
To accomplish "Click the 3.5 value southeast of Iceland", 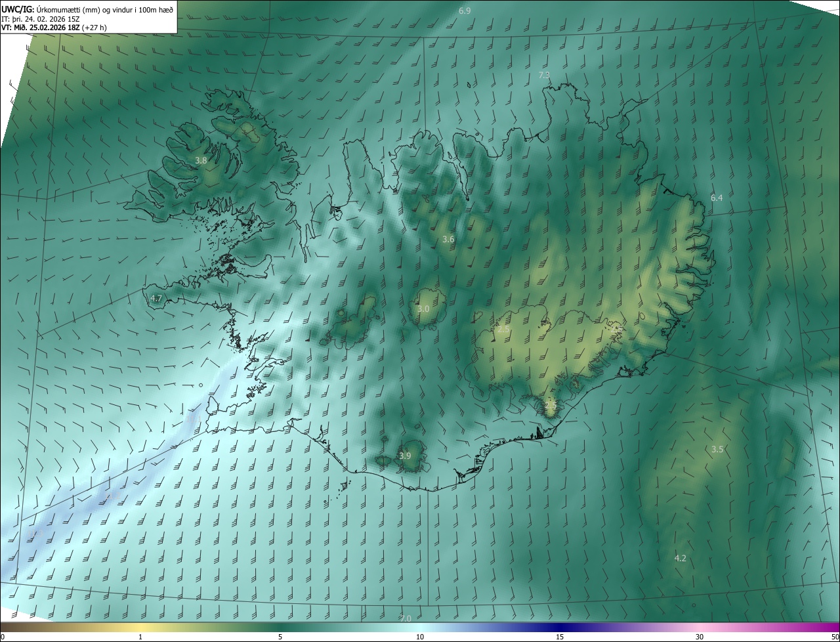I will click(x=717, y=450).
